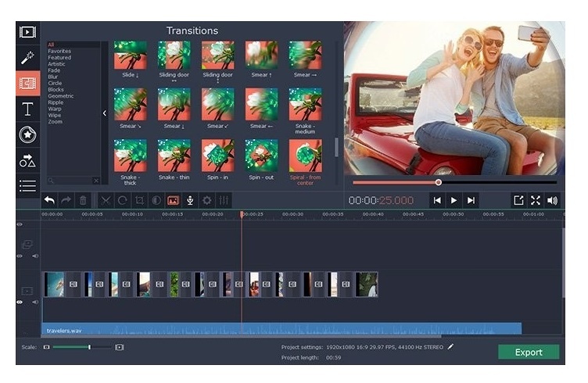
Task: Open the Stickers star tab
Action: (27, 135)
